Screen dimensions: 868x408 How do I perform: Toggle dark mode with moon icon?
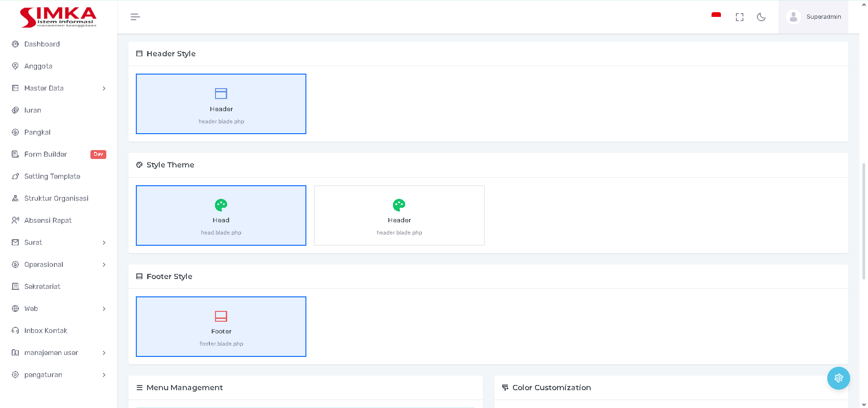pos(761,17)
